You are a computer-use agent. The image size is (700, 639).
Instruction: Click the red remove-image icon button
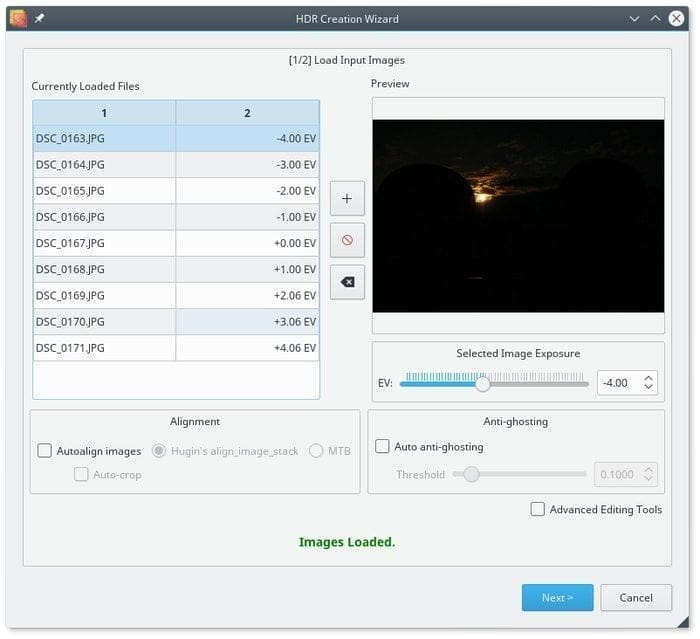(x=347, y=240)
